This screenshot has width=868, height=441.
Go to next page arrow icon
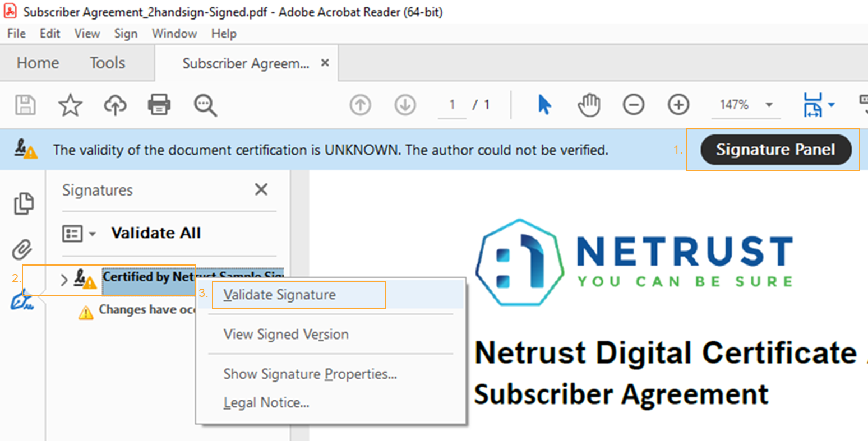coord(405,105)
